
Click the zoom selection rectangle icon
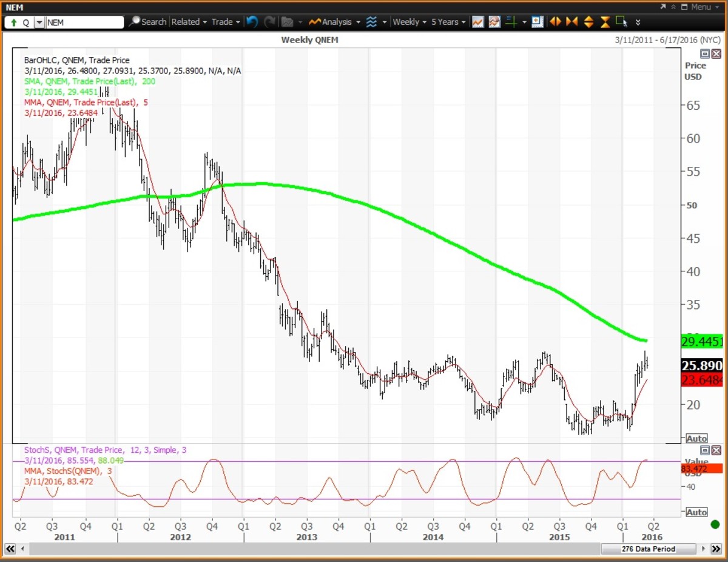coord(621,22)
